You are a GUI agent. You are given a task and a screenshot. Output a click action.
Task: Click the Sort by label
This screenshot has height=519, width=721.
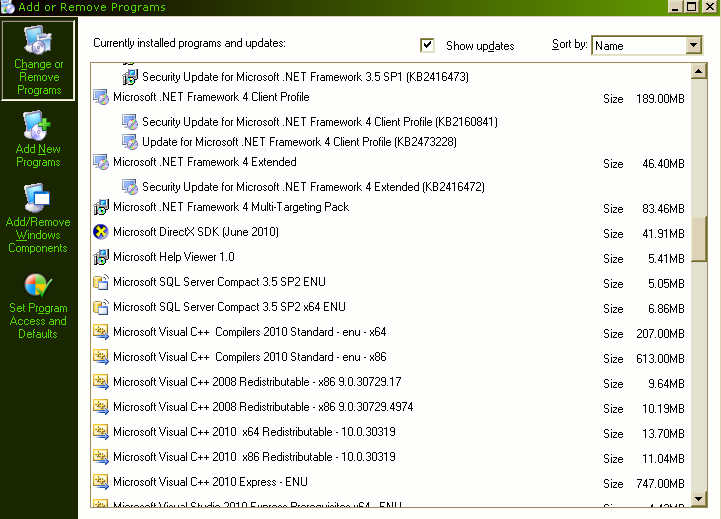569,44
